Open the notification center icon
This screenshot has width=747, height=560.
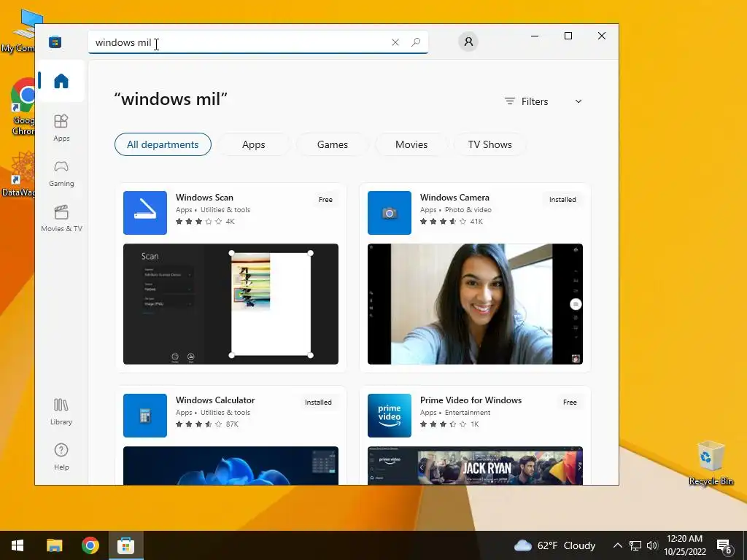(724, 545)
